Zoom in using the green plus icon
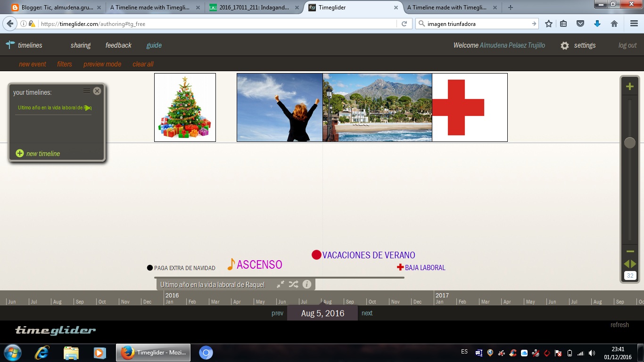This screenshot has height=362, width=644. click(630, 86)
